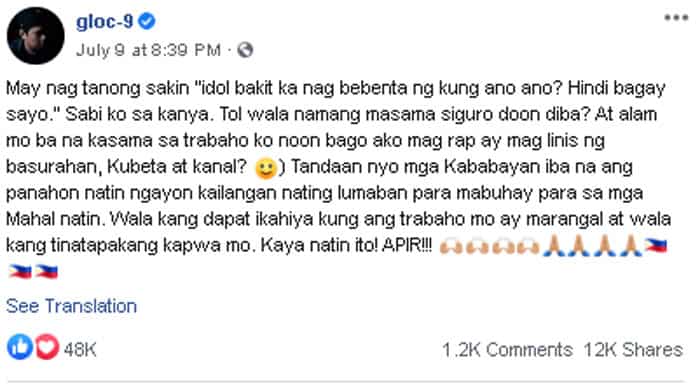Open gloc-9's profile picture
The image size is (700, 386).
tap(35, 36)
